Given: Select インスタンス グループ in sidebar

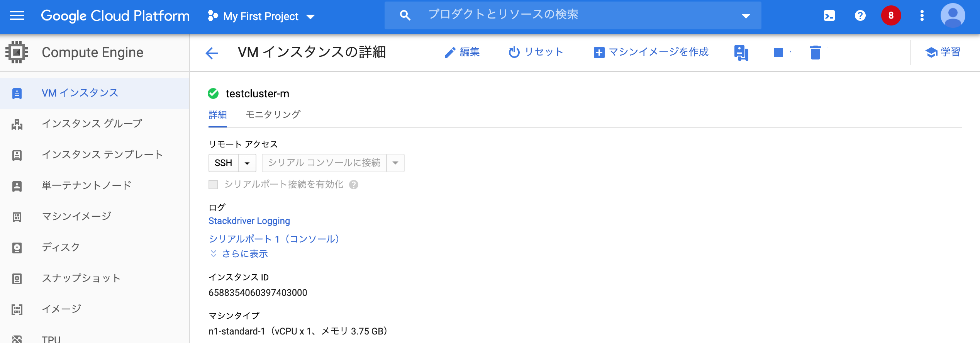Looking at the screenshot, I should click(x=92, y=124).
